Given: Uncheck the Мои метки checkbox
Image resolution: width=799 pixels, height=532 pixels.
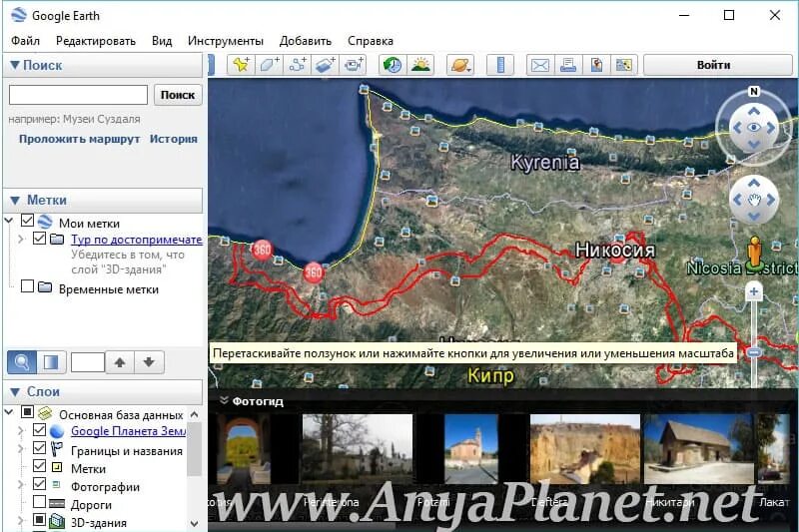Looking at the screenshot, I should pos(27,221).
